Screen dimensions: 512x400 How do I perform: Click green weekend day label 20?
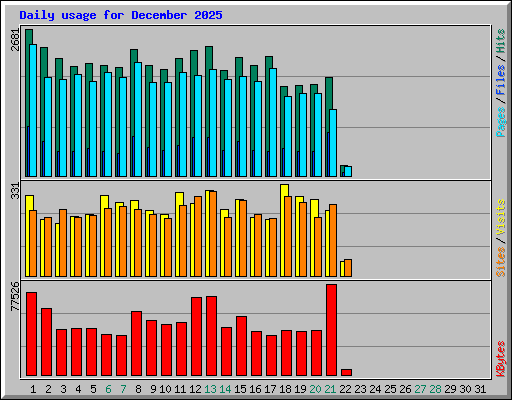315,389
